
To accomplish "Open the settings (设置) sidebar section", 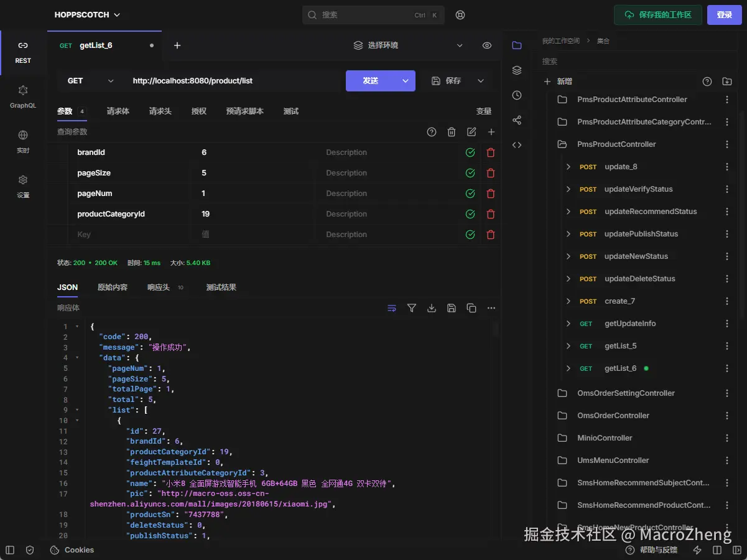I will click(x=23, y=187).
